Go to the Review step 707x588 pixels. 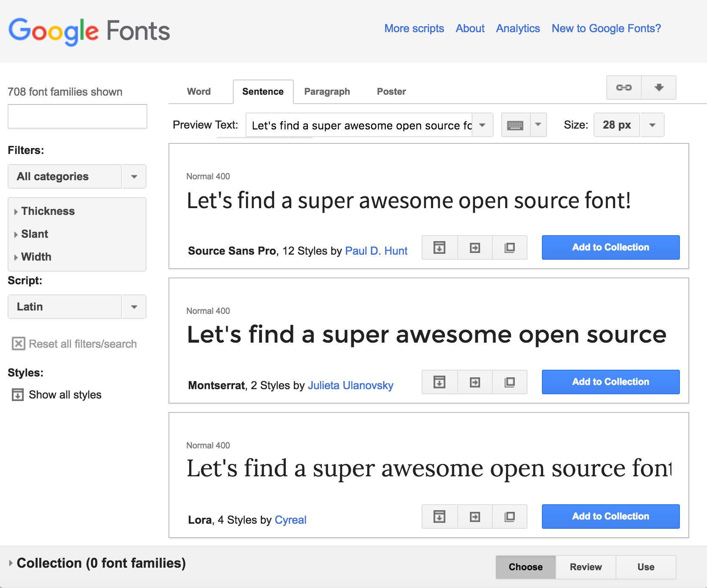point(586,567)
